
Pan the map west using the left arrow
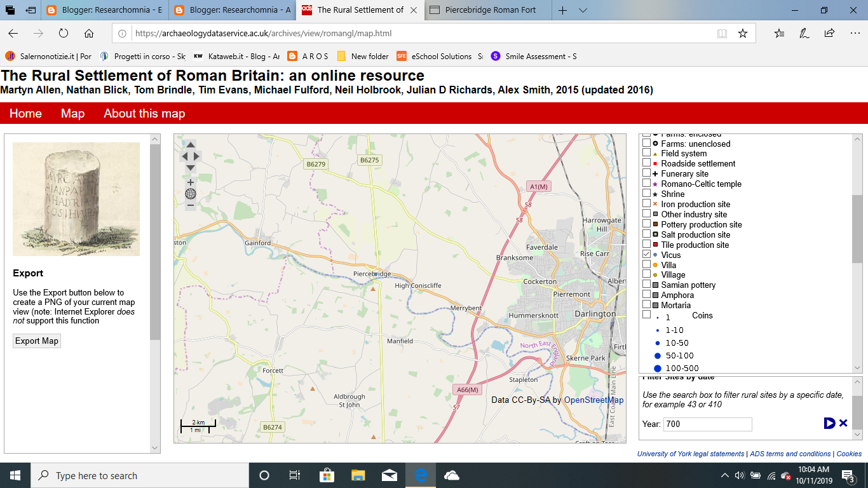(183, 155)
